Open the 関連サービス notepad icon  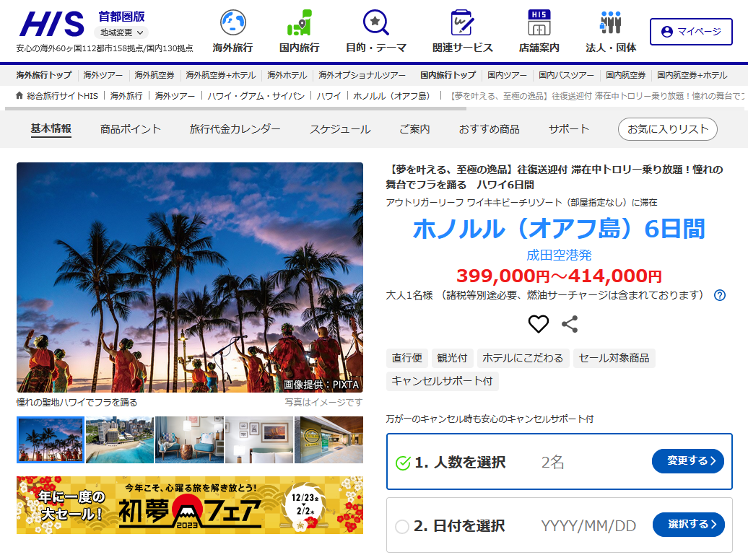tap(462, 22)
